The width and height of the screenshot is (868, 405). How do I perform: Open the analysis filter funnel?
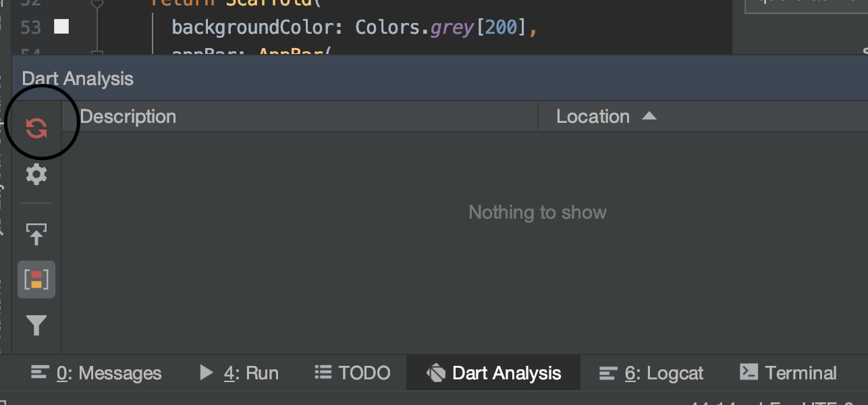click(36, 326)
